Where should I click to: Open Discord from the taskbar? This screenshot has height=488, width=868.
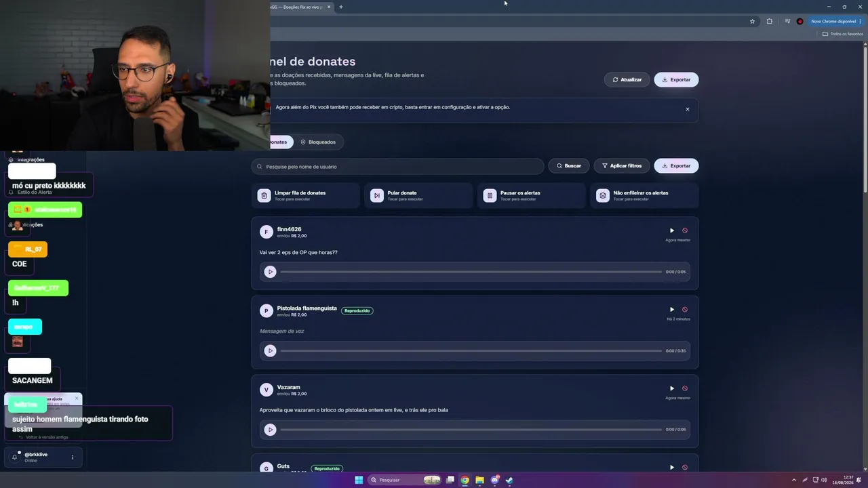click(x=495, y=481)
